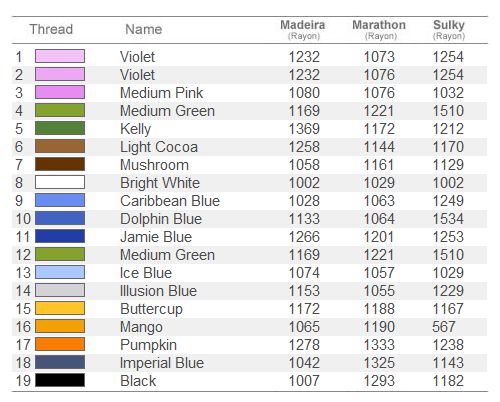Click Madeira code 1153 for Illusion Blue

[x=304, y=291]
